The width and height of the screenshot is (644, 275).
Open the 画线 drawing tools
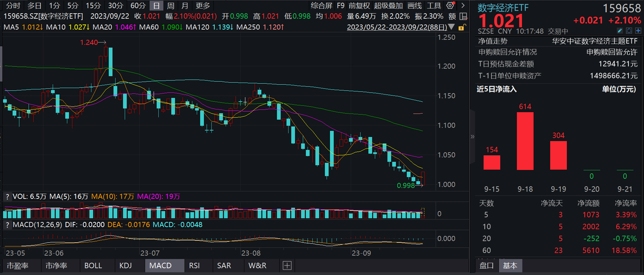(x=415, y=6)
